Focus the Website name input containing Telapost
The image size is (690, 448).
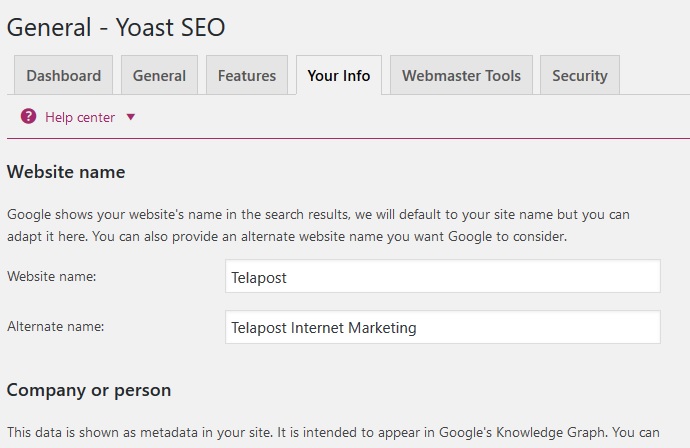(443, 276)
